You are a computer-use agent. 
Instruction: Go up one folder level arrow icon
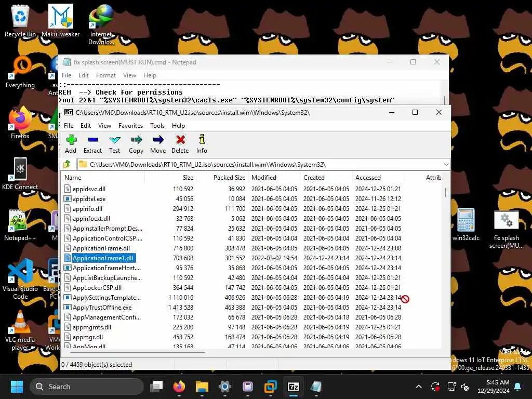(67, 164)
